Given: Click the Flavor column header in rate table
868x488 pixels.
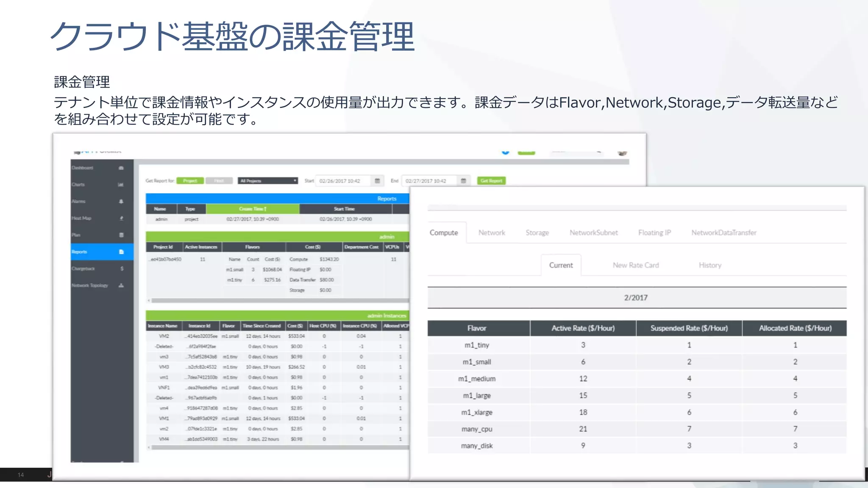Looking at the screenshot, I should [479, 328].
